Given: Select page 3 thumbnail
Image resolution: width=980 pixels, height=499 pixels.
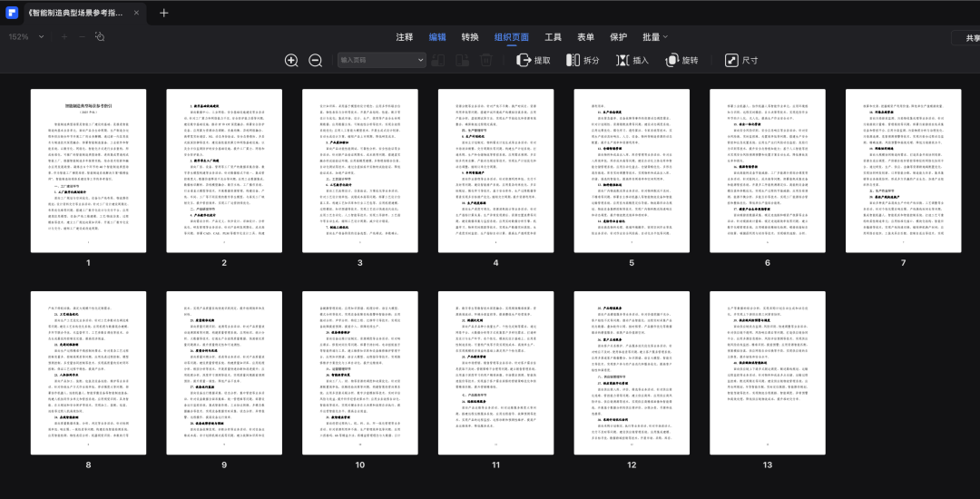Looking at the screenshot, I should 360,171.
